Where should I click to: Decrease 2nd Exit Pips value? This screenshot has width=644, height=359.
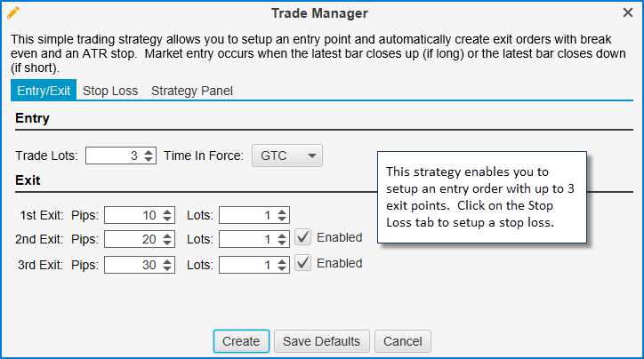coord(166,243)
